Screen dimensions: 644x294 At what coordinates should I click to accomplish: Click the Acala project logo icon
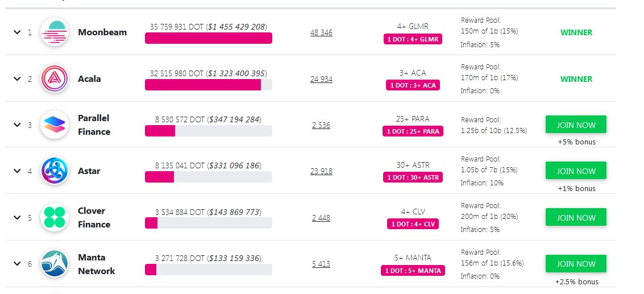55,79
